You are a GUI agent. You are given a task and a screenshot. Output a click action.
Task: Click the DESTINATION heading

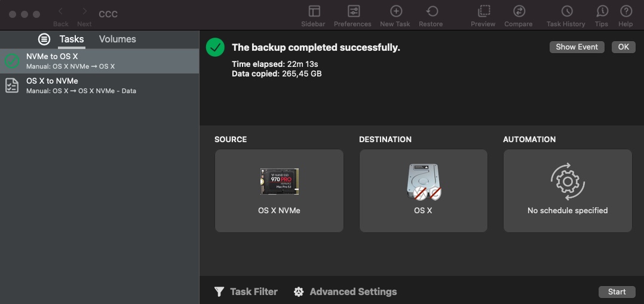click(x=385, y=139)
